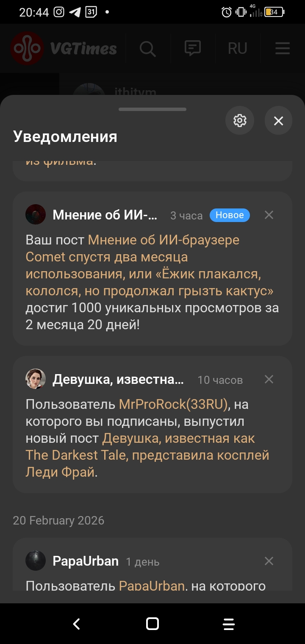Dismiss the Comet browser post notification
The image size is (305, 644).
(x=269, y=215)
